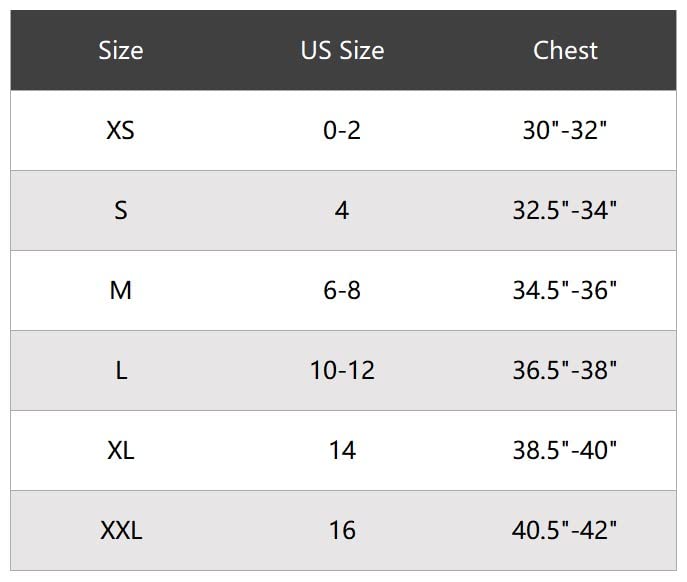The image size is (687, 582).
Task: Click the 6-8 US size cell
Action: (342, 291)
